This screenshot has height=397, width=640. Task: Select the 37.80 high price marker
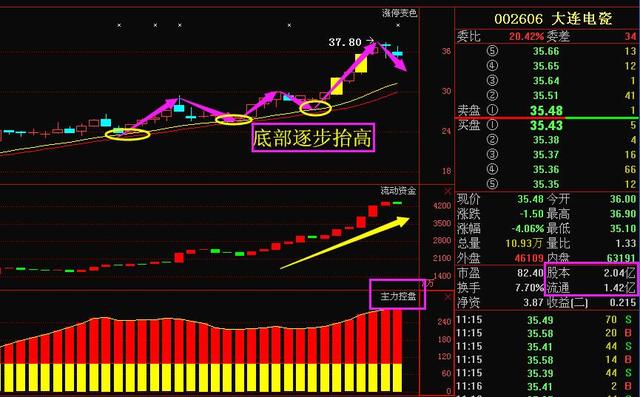[x=345, y=42]
